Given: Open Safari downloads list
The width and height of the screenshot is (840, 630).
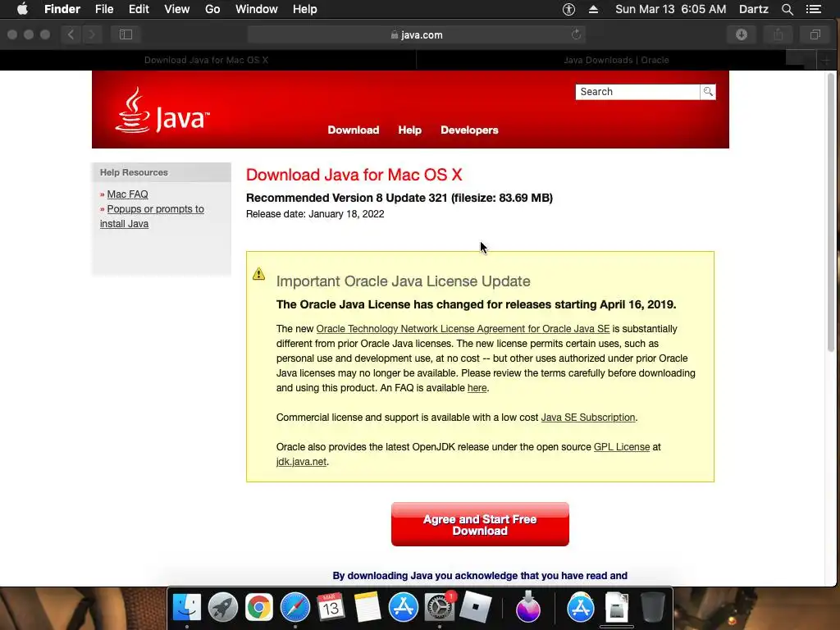Looking at the screenshot, I should [x=742, y=34].
